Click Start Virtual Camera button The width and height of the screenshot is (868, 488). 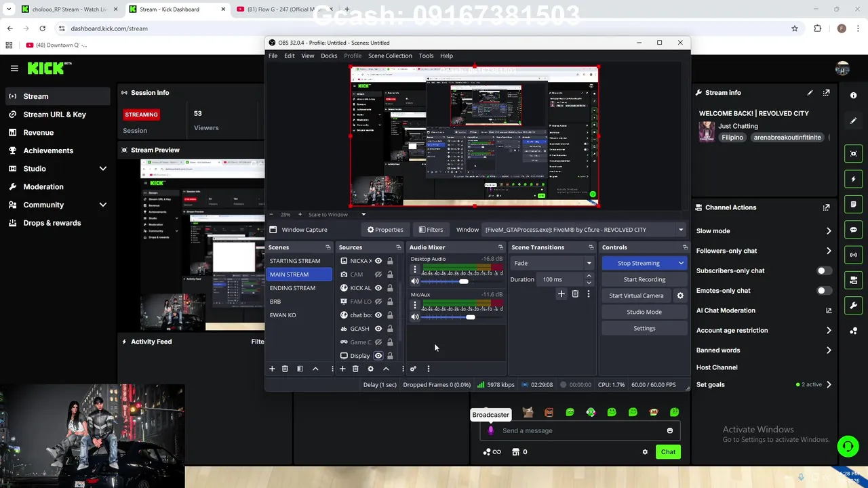click(x=636, y=296)
